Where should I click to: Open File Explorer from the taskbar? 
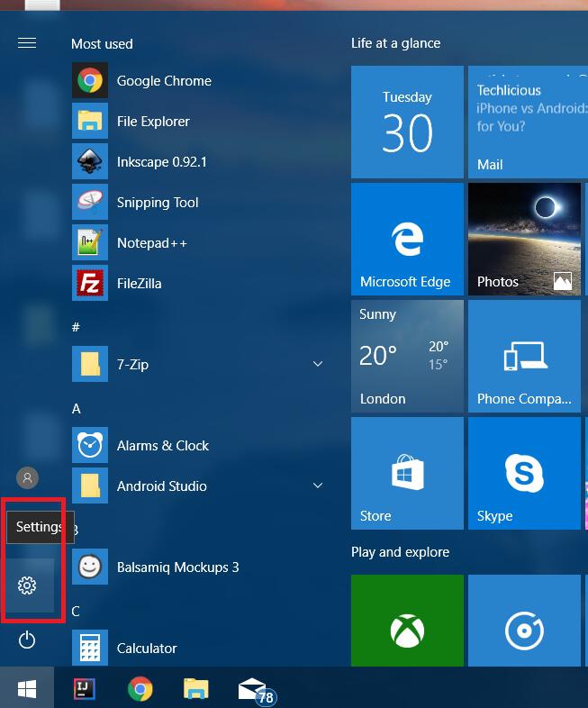[195, 688]
